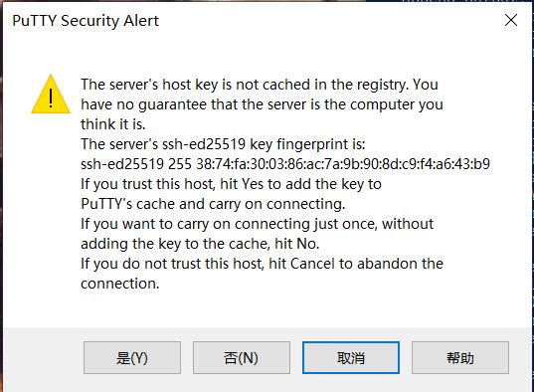534x392 pixels.
Task: Click the gray button bar left of 是(Y)
Action: (x=43, y=358)
